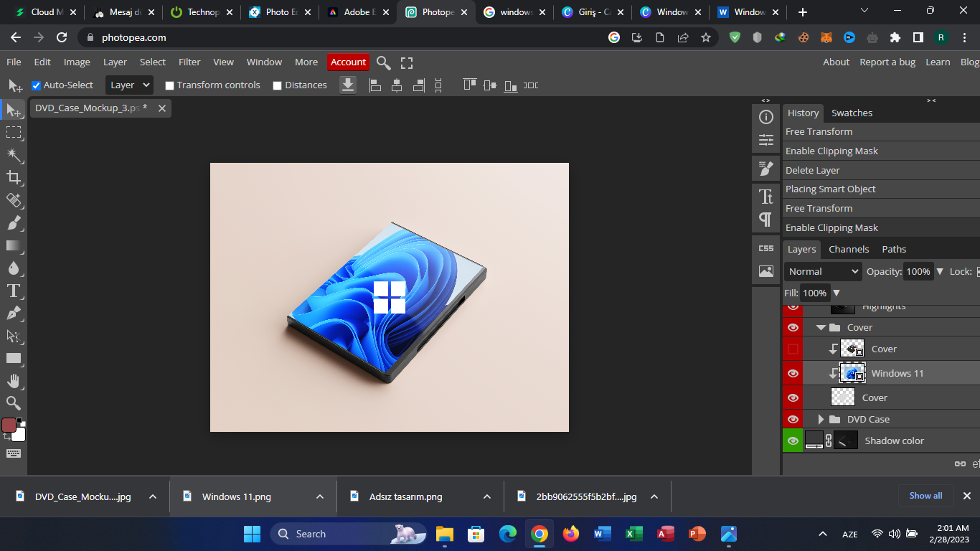Close the DVD_Case_Mockup_3 document tab
Image resolution: width=980 pixels, height=551 pixels.
pos(162,108)
